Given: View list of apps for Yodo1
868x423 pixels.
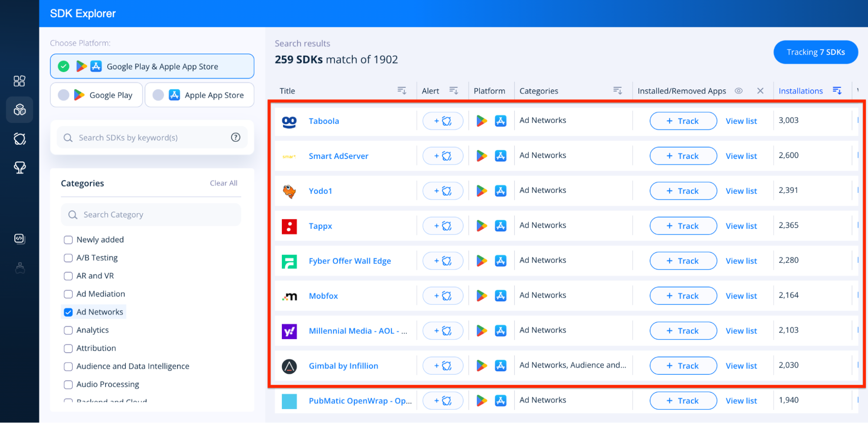Looking at the screenshot, I should pyautogui.click(x=741, y=191).
